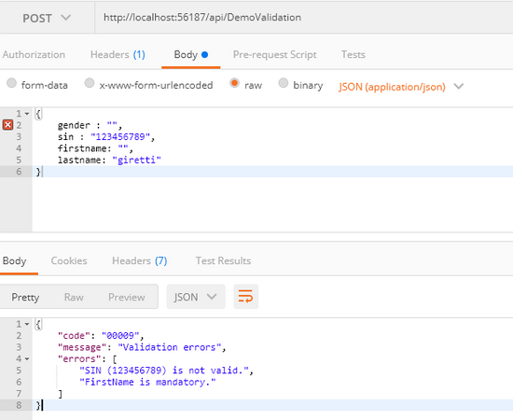Screen dimensions: 513x420
Task: Open the response format JSON dropdown
Action: point(196,297)
